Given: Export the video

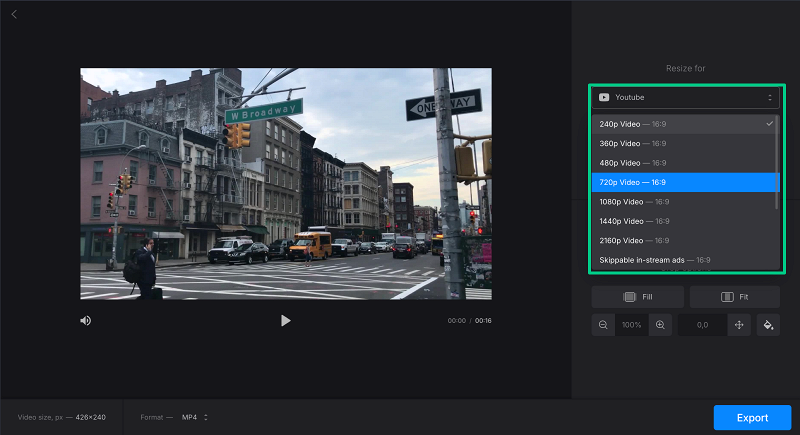Looking at the screenshot, I should pos(752,418).
